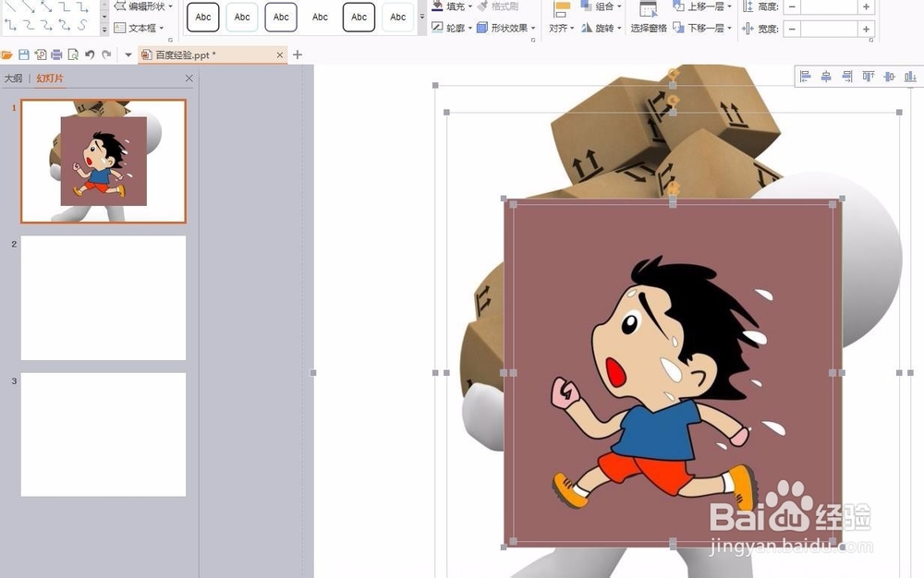Increase the 高度 height value with plus

coord(866,7)
